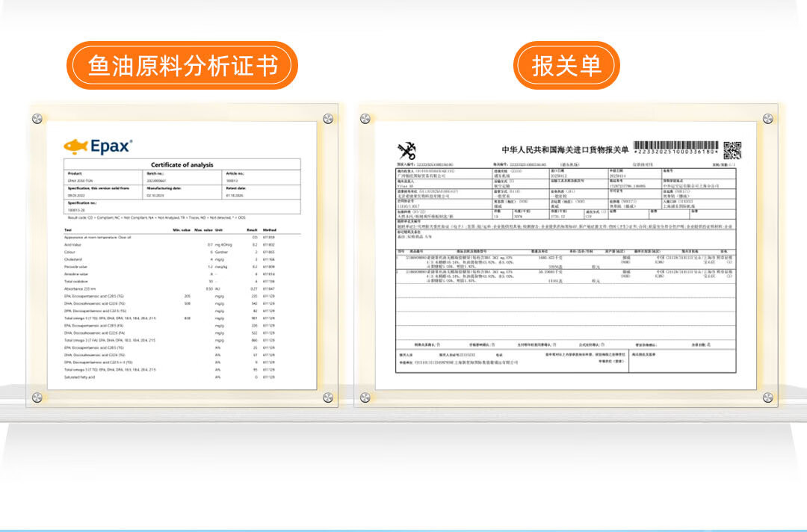Image resolution: width=807 pixels, height=532 pixels.
Task: Click the QR code on the customs declaration
Action: 732,149
